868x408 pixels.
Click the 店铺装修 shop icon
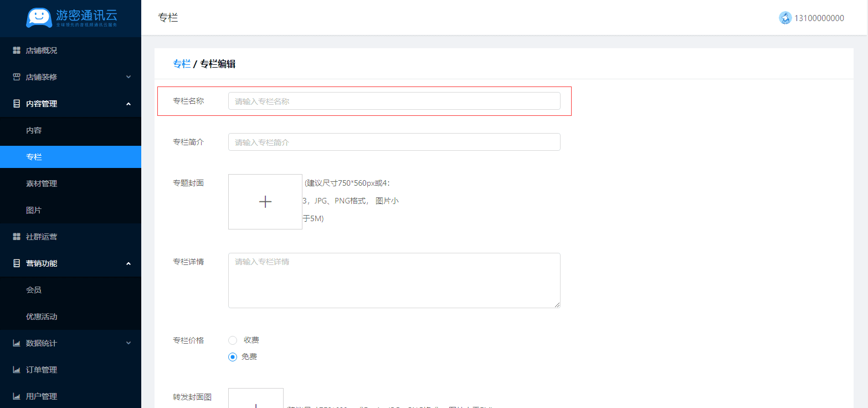(x=17, y=77)
